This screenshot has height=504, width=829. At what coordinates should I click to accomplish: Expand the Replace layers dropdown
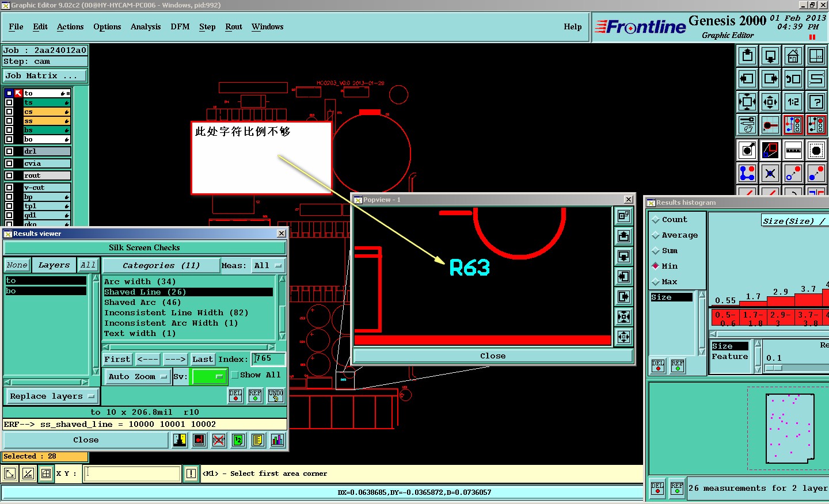point(52,396)
